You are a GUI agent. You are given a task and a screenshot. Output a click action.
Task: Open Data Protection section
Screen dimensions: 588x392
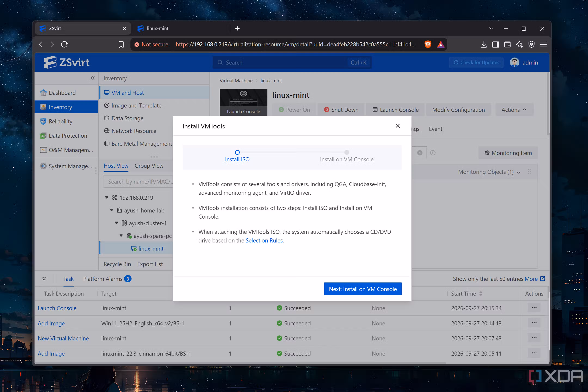click(67, 136)
